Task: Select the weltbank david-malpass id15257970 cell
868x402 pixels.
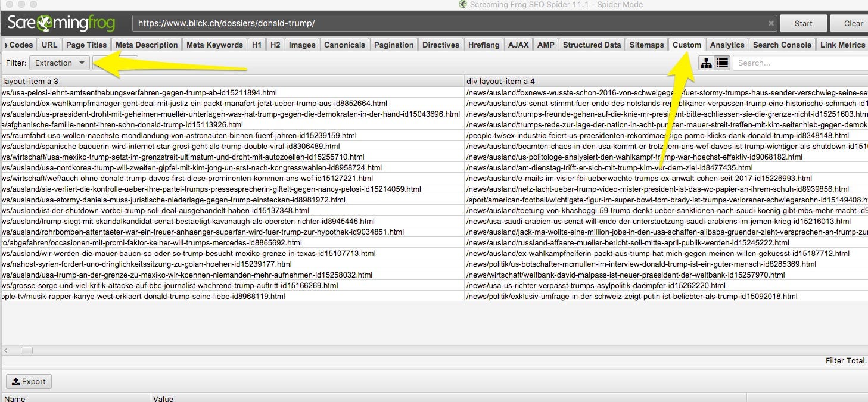Action: click(666, 275)
